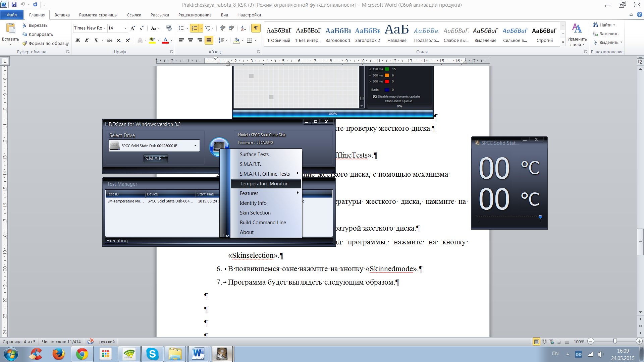Click the grow font icon
The image size is (644, 362).
(x=132, y=28)
